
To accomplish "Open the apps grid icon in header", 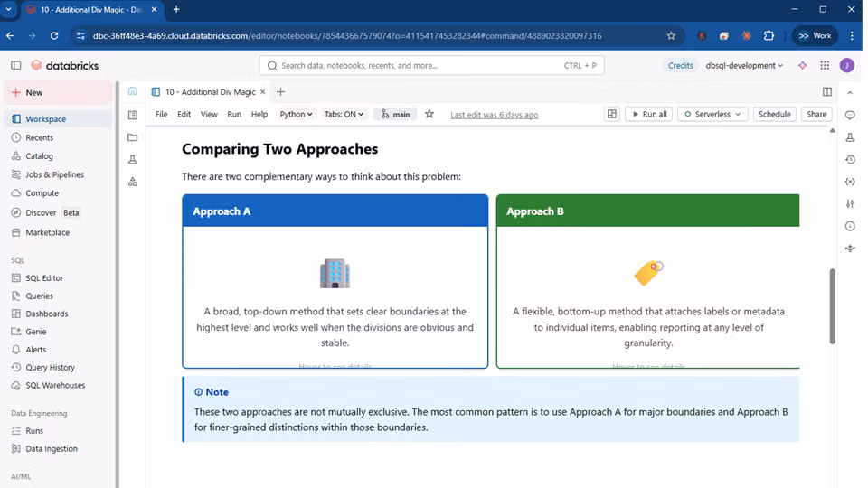I will coord(825,66).
